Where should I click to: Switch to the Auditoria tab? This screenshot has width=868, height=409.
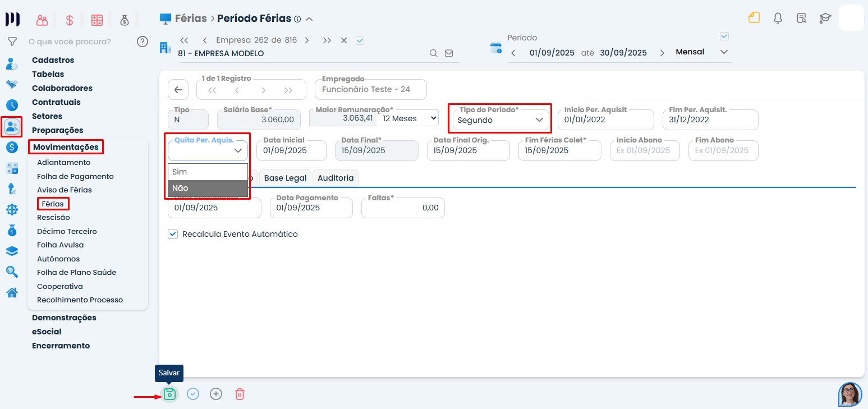(x=336, y=178)
